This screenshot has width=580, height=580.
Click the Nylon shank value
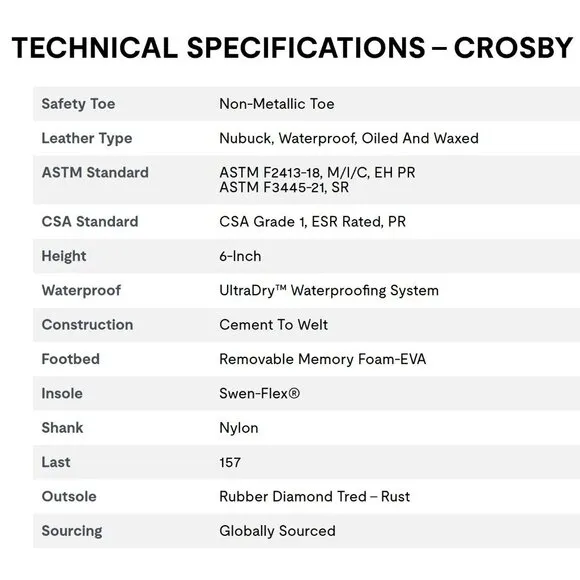239,428
